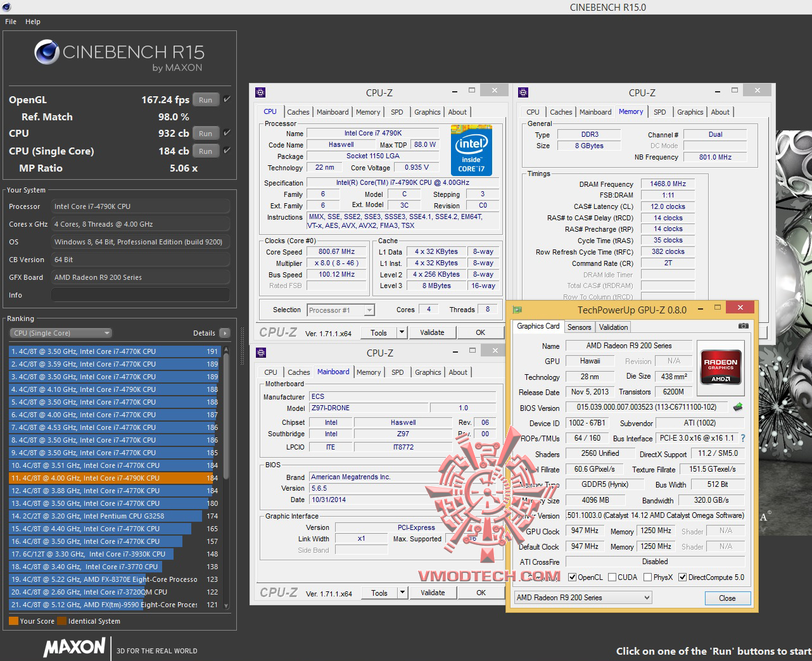
Task: Click the Cinebench R15 sphere logo
Action: pyautogui.click(x=46, y=52)
